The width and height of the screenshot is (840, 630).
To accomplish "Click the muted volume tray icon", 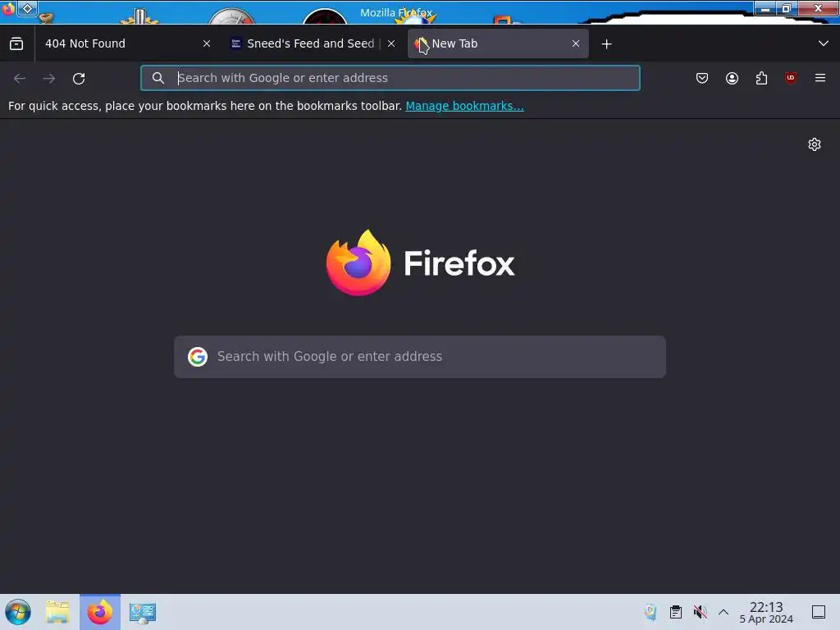I will coord(700,612).
